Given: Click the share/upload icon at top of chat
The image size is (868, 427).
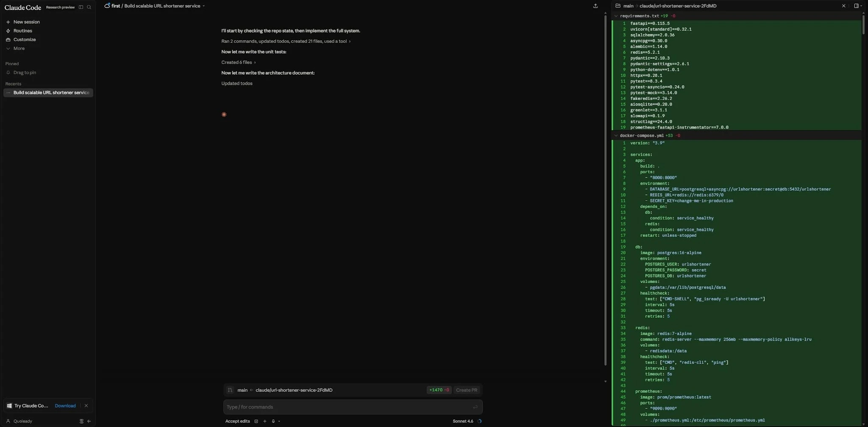Looking at the screenshot, I should coord(595,6).
